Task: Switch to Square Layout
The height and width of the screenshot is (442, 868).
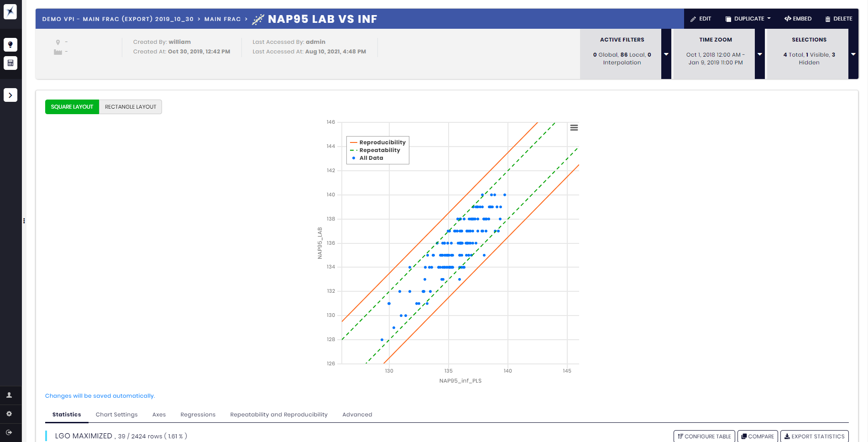Action: (72, 107)
